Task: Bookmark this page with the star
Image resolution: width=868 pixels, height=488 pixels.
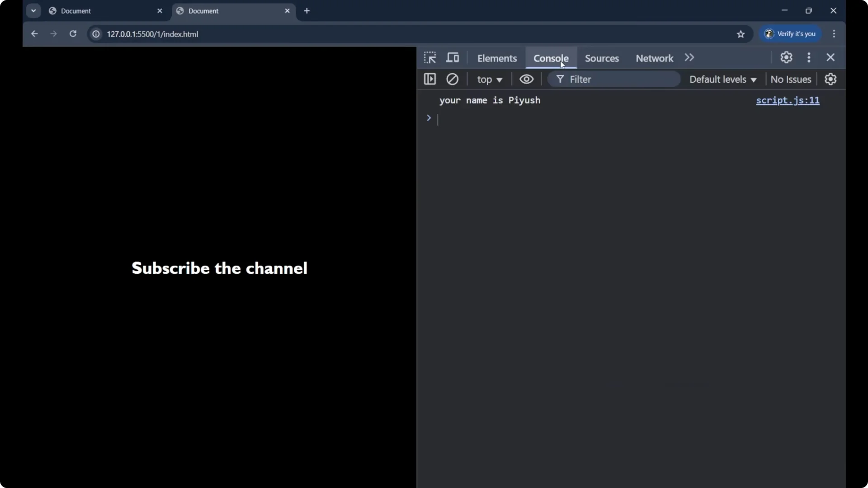Action: point(741,34)
